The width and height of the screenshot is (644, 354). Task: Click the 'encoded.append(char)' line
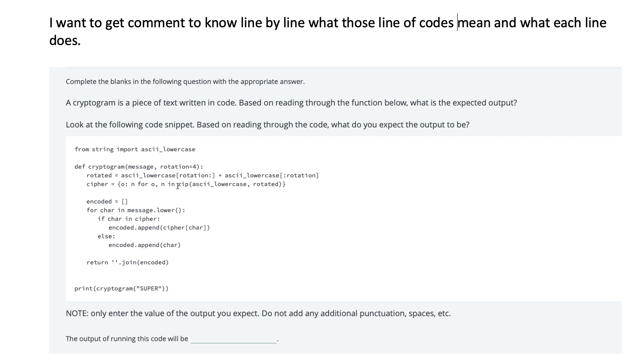(145, 245)
